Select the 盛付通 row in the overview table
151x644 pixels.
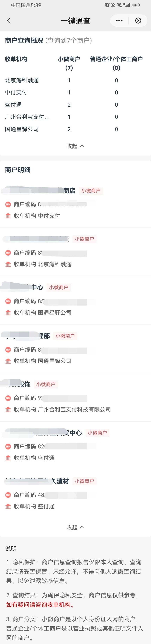[75, 105]
